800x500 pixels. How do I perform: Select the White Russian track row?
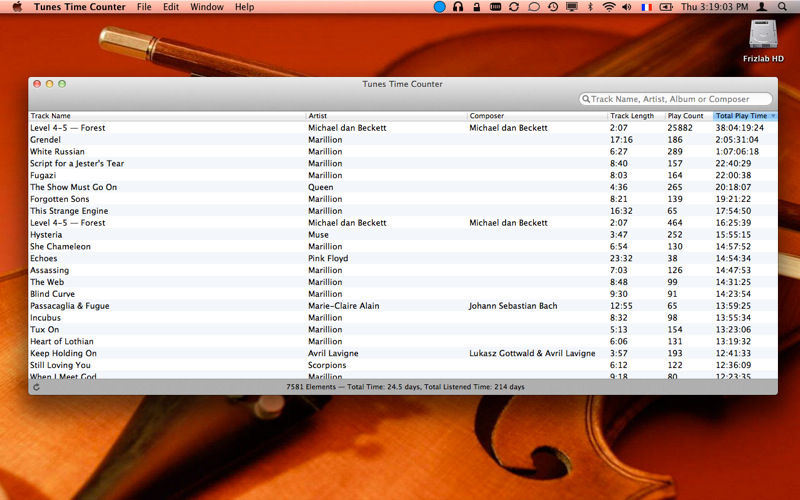[x=403, y=152]
